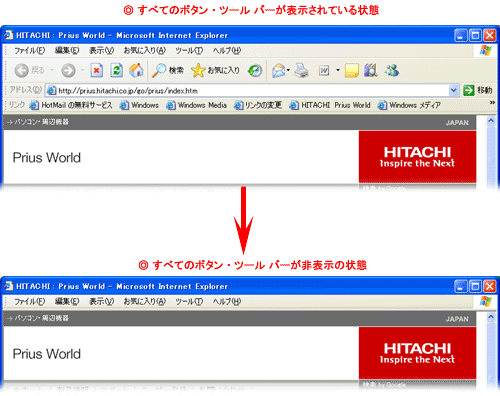Maximize the lower Internet Explorer window
Screen dimensions: 500x396
tap(475, 286)
